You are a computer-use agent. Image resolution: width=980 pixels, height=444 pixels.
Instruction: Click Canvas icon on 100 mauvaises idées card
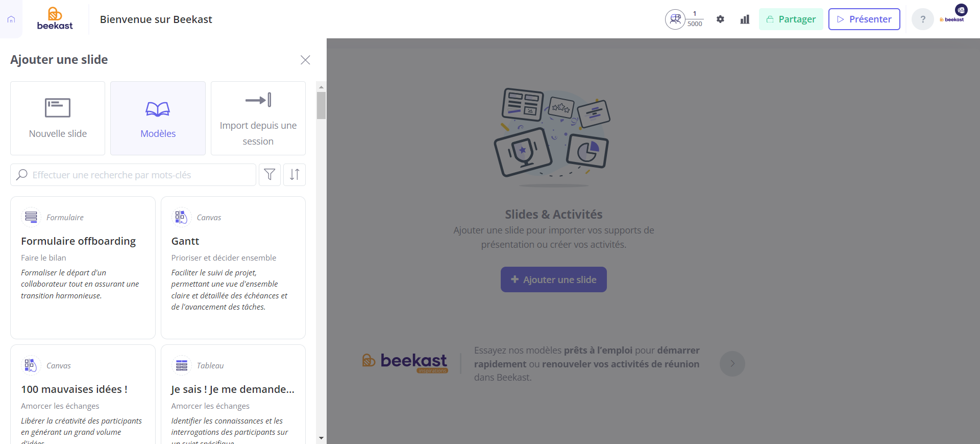click(31, 365)
